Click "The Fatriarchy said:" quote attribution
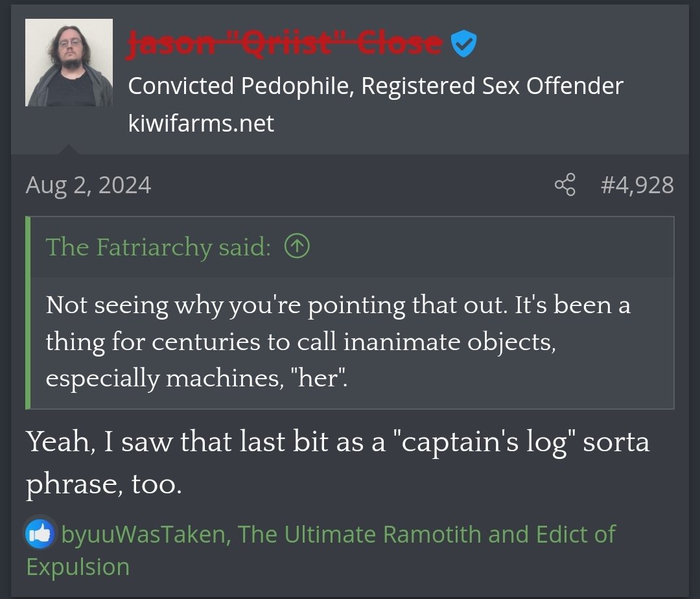Screen dimensions: 700x599 click(157, 247)
